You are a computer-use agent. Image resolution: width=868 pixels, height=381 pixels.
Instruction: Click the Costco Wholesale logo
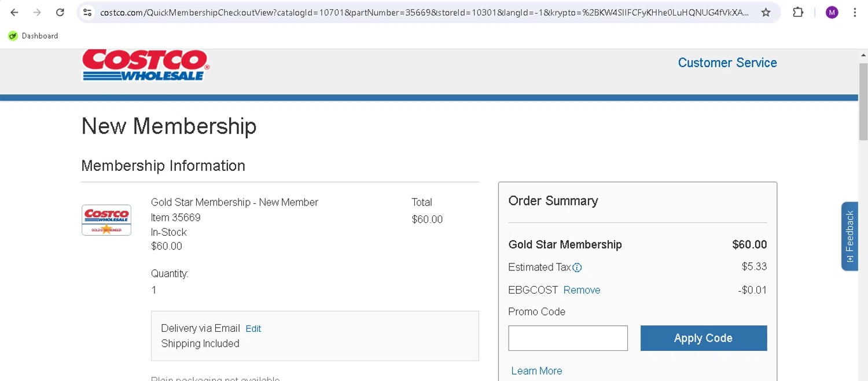coord(145,65)
